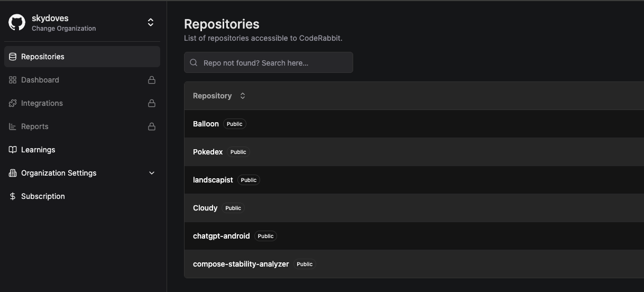The height and width of the screenshot is (292, 644).
Task: Go to the Subscription page
Action: pyautogui.click(x=43, y=196)
